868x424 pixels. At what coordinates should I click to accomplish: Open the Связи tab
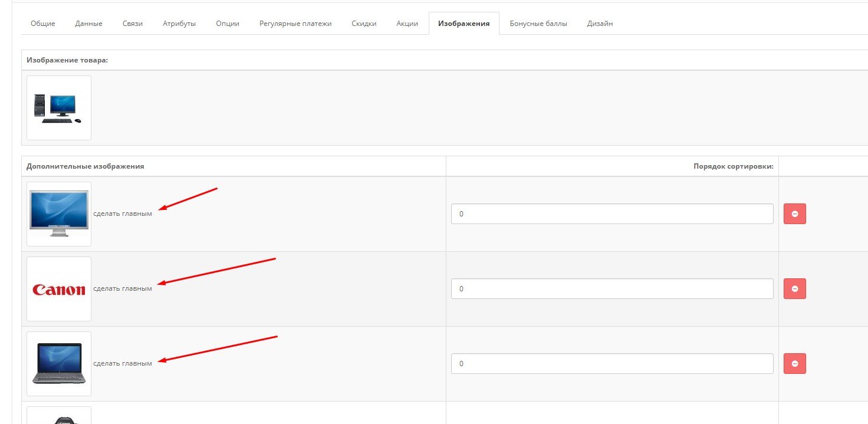(x=133, y=24)
